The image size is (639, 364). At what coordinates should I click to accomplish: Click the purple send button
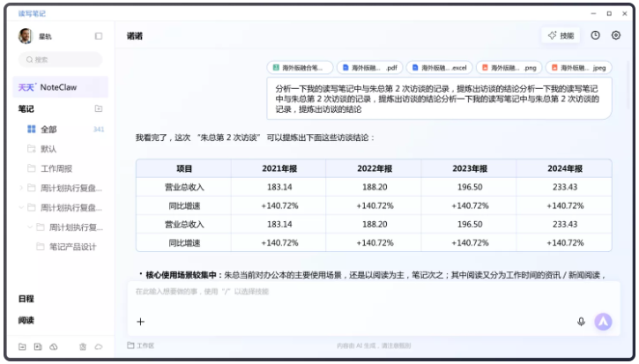pos(603,322)
